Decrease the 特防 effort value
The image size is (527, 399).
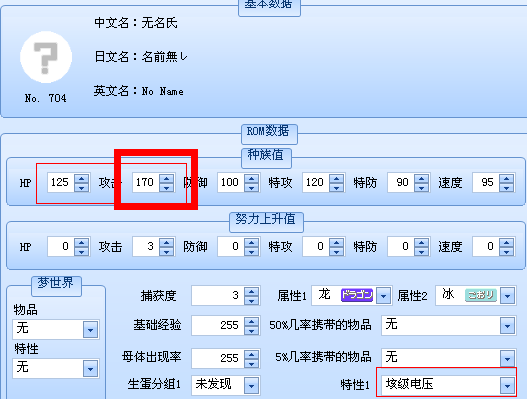pos(421,251)
